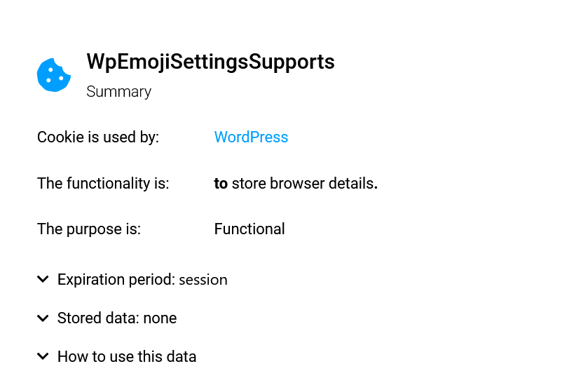Click the WpEmojiSettingsSupports heading
The width and height of the screenshot is (588, 378).
(210, 62)
